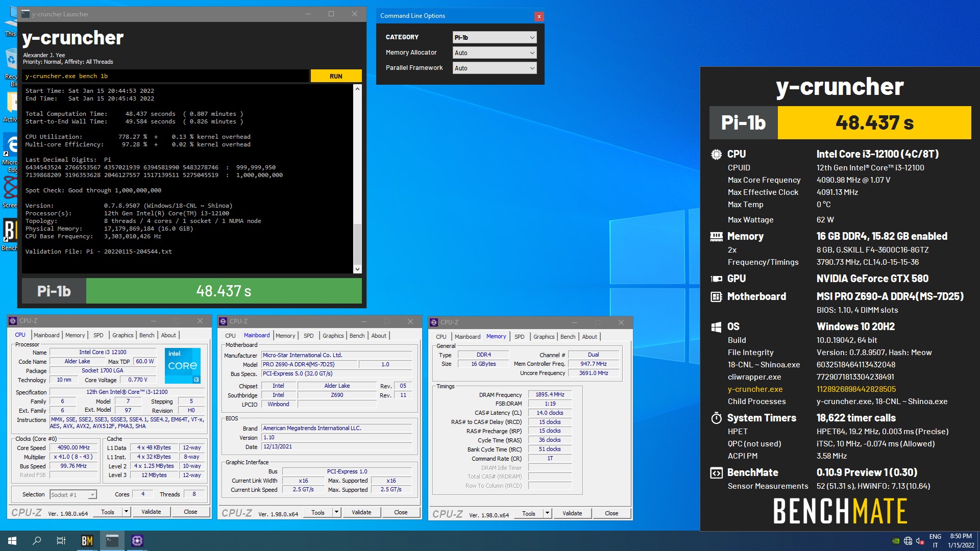Open About tab in first CPU-Z window
Viewport: 980px width, 551px height.
pos(168,335)
